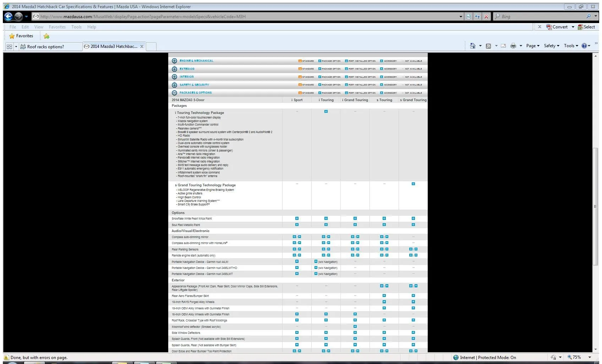The height and width of the screenshot is (364, 602).
Task: Open the Page dropdown menu
Action: tap(532, 46)
